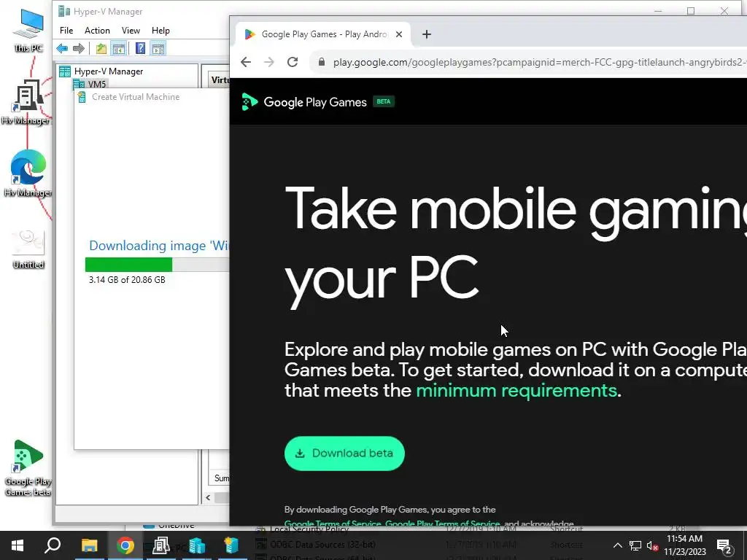Screen dimensions: 747x560
Task: Open a new Chrome tab with plus button
Action: coord(427,34)
